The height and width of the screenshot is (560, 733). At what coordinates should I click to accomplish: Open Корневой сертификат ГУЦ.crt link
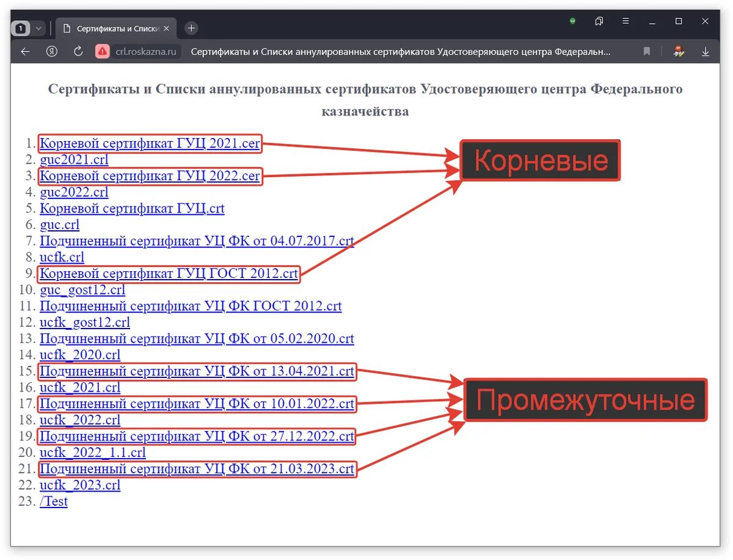click(x=132, y=209)
